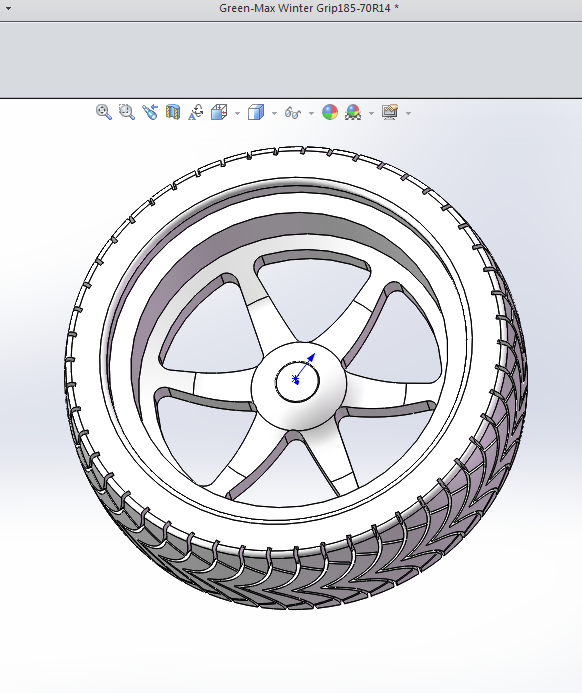This screenshot has width=582, height=693.
Task: Open the title bar dropdown arrow
Action: [8, 8]
